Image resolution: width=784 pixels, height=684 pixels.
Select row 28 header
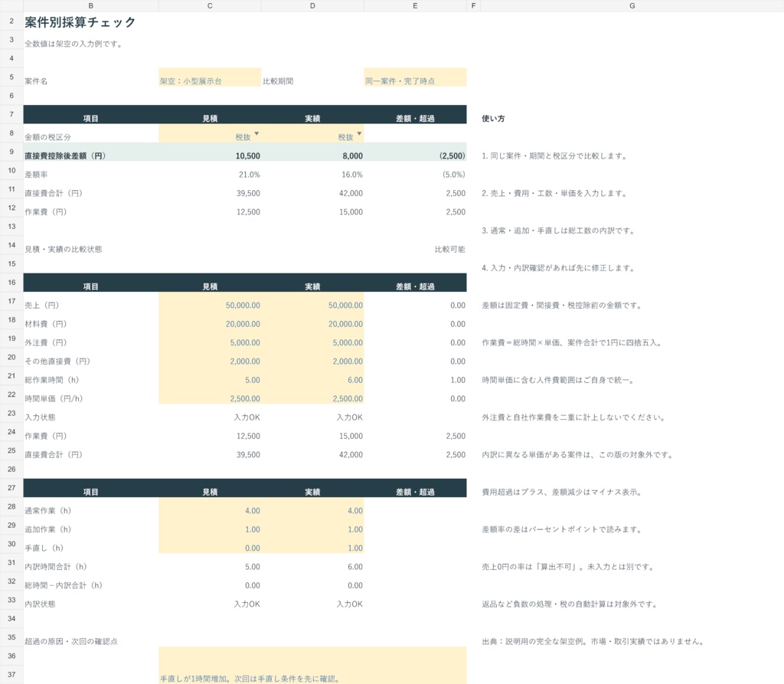coord(11,507)
